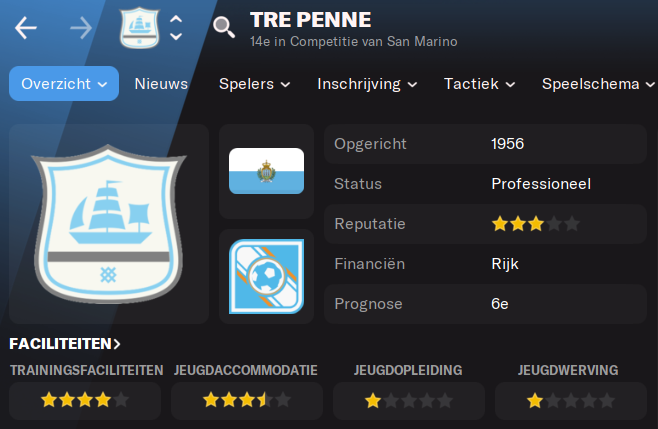
Task: Open the Faciliteiten section link
Action: (x=65, y=344)
